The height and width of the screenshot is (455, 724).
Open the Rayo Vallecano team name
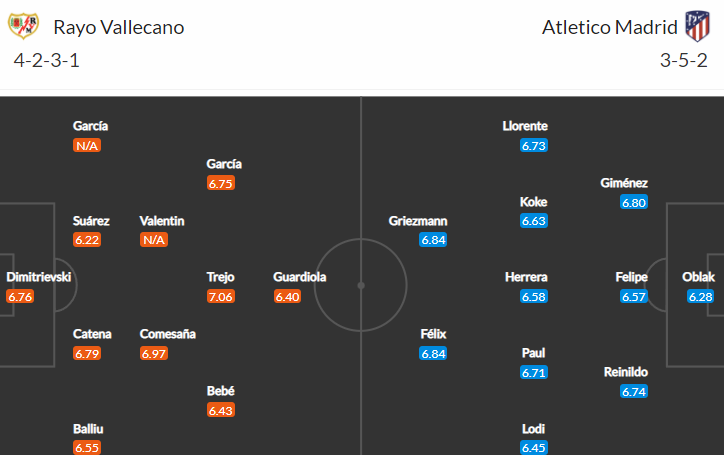(x=119, y=27)
